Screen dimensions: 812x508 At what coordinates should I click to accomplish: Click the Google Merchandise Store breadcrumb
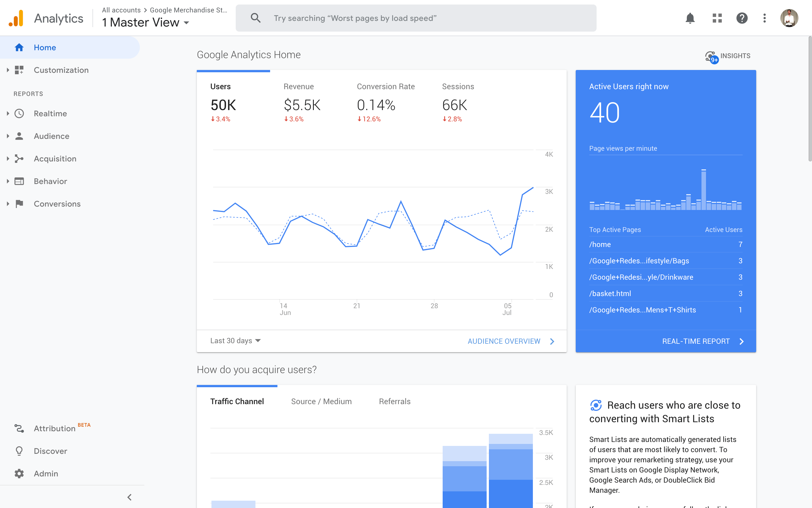tap(189, 10)
